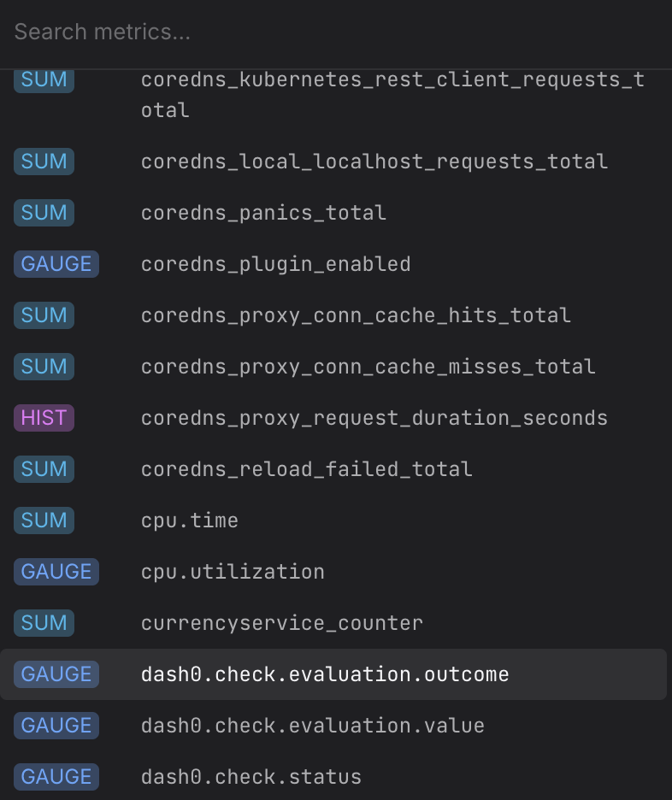Select currencyservice_counter from the list
Image resolution: width=672 pixels, height=800 pixels.
281,623
